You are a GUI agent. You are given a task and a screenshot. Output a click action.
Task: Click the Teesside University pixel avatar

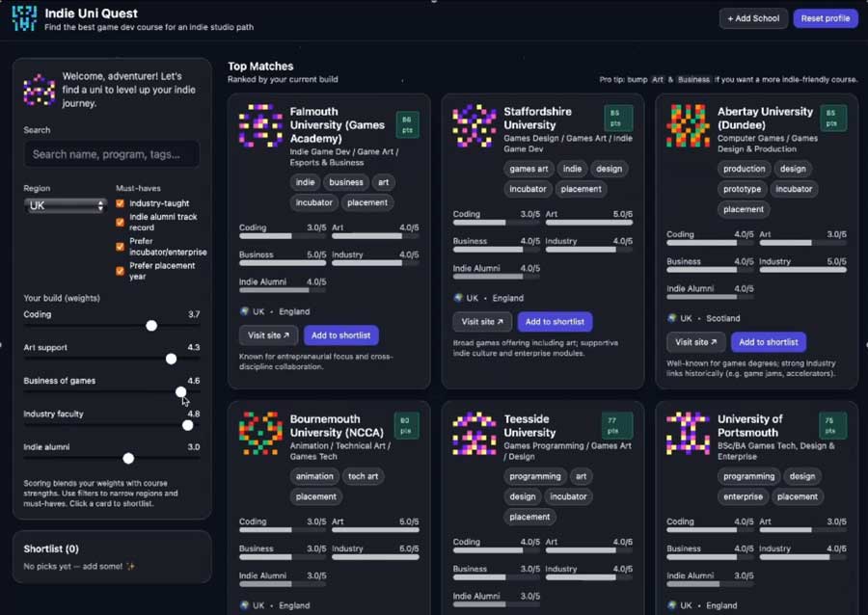(x=475, y=434)
